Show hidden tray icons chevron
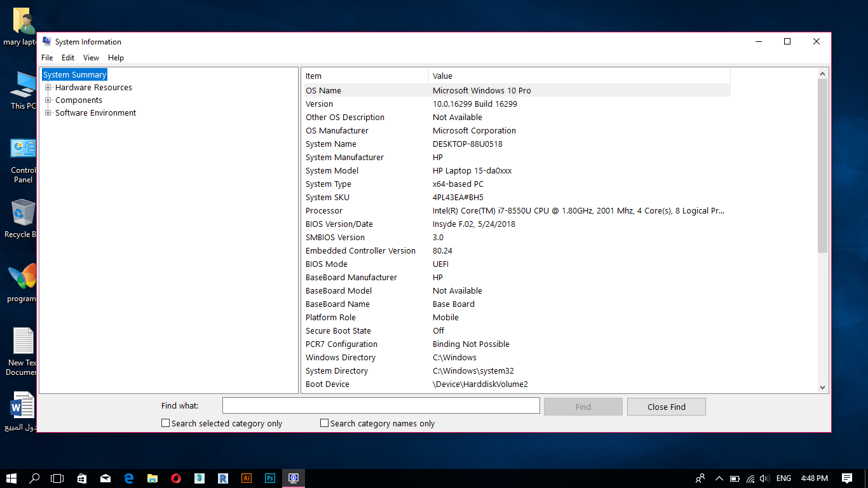This screenshot has height=488, width=868. tap(719, 478)
